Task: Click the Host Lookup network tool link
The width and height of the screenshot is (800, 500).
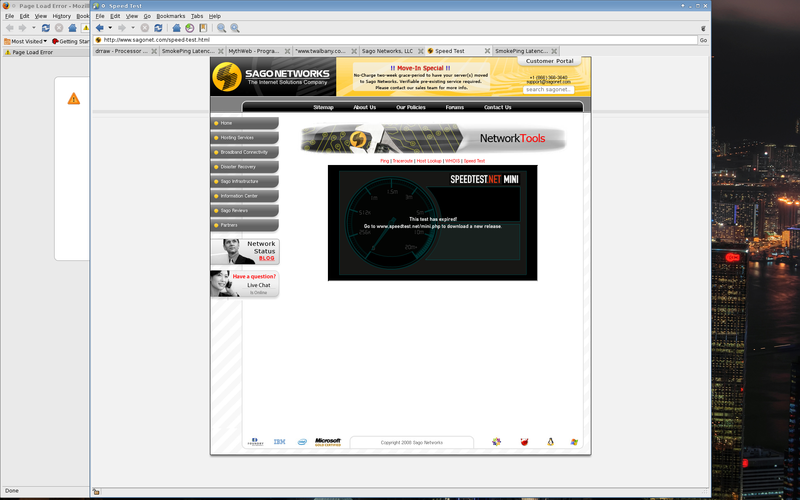Action: (x=429, y=161)
